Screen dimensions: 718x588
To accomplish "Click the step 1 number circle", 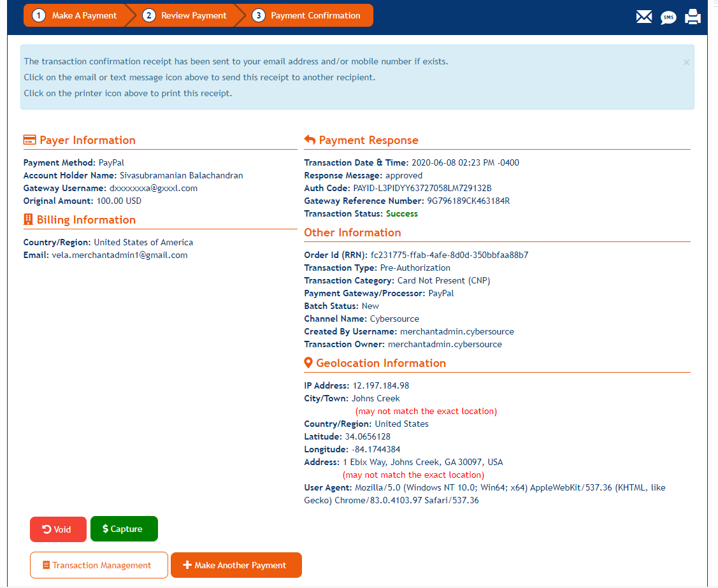I will 39,15.
